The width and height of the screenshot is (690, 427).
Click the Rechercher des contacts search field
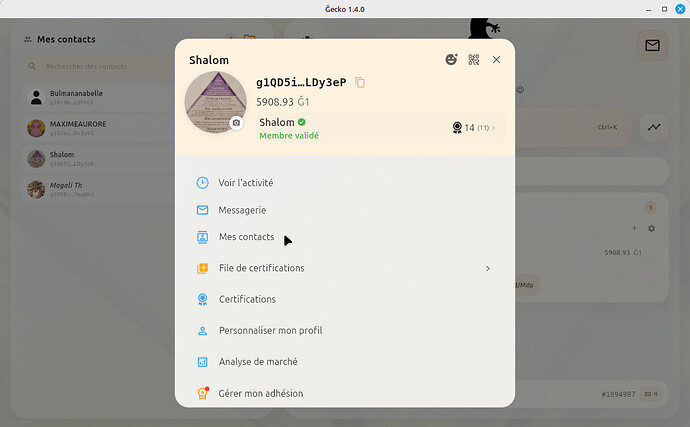click(x=99, y=66)
